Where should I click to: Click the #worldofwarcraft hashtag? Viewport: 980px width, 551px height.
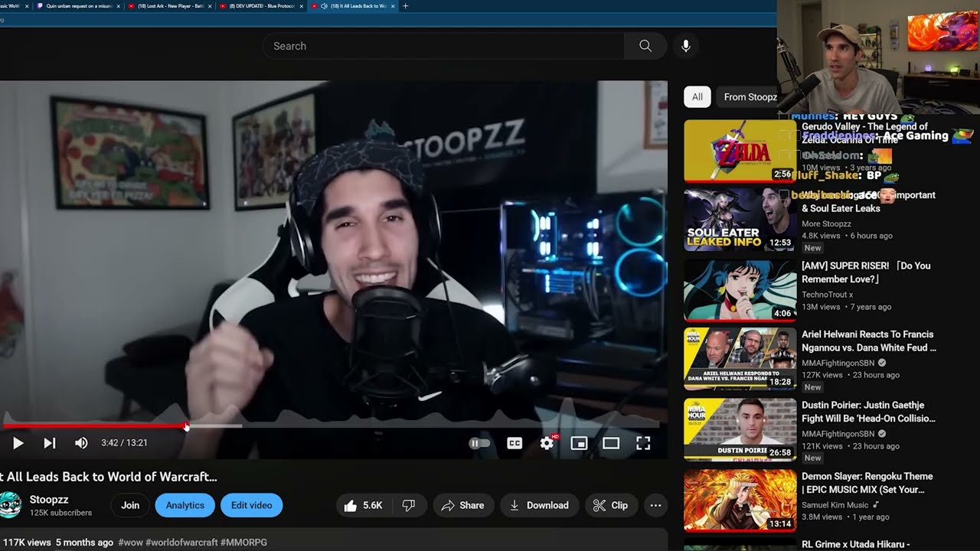tap(181, 543)
